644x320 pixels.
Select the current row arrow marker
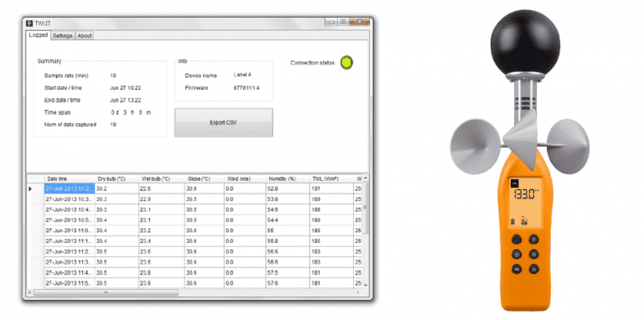(30, 188)
